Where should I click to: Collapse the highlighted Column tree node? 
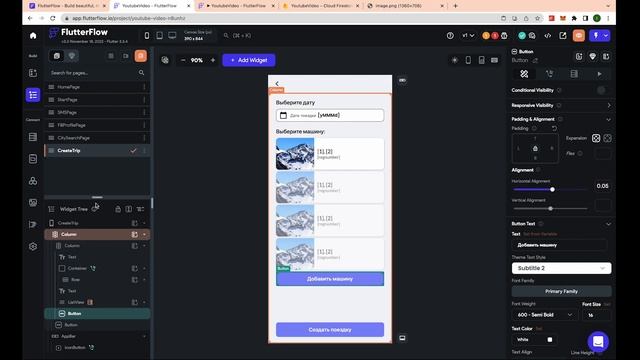pyautogui.click(x=144, y=234)
